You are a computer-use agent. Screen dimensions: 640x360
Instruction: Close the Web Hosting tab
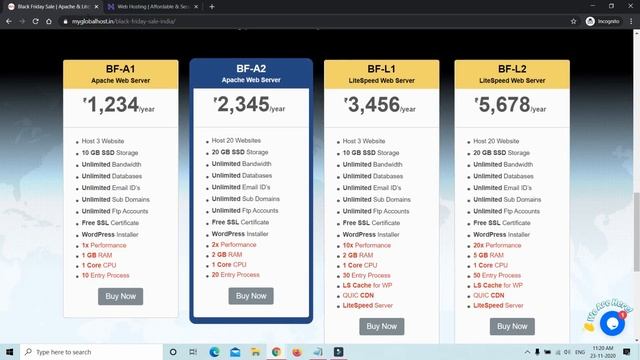point(196,7)
